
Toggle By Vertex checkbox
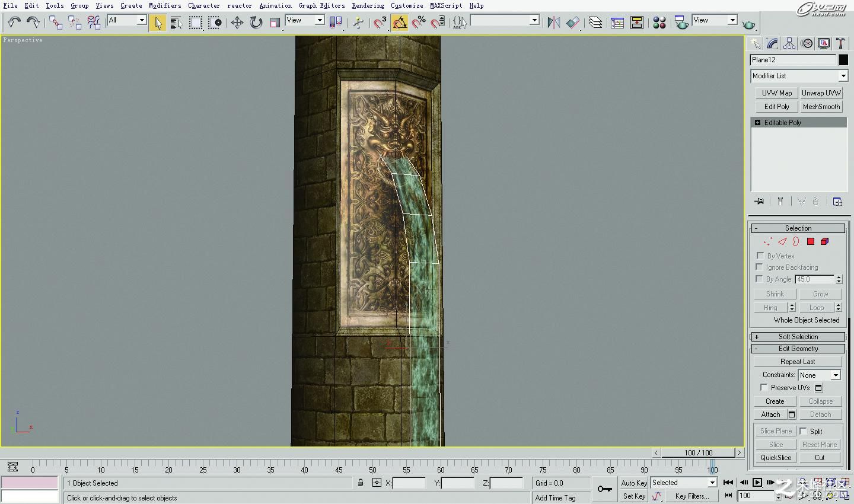point(760,256)
